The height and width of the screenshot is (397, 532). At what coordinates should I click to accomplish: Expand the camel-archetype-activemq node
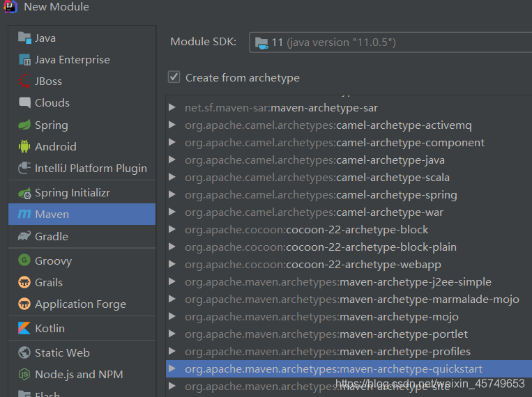point(172,125)
